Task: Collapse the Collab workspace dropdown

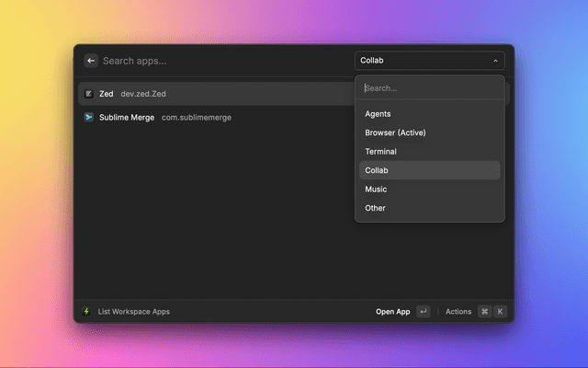Action: (x=429, y=61)
